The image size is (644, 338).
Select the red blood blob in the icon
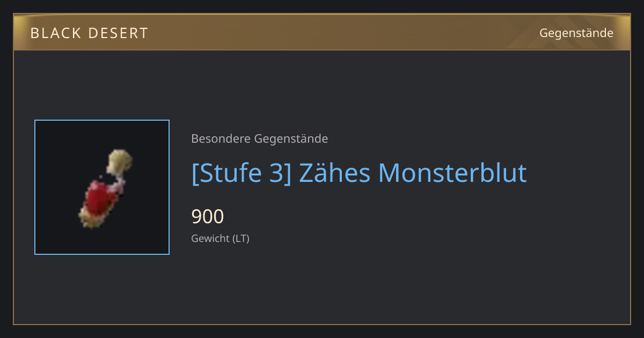click(100, 199)
